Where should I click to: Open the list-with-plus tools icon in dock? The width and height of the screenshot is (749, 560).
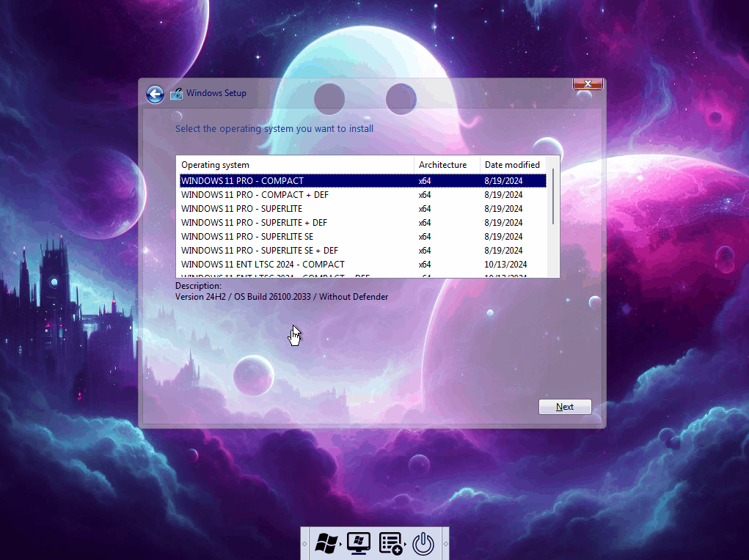pos(391,543)
